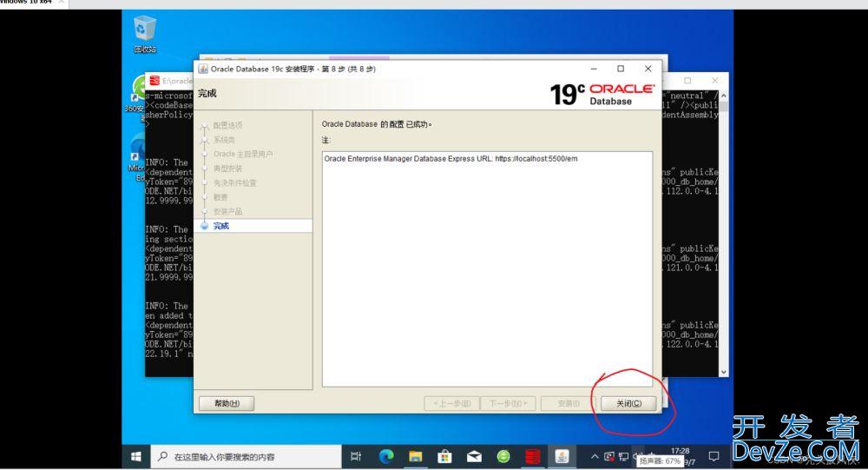Image resolution: width=868 pixels, height=470 pixels.
Task: Click the Enterprise Manager Express URL text
Action: point(450,158)
